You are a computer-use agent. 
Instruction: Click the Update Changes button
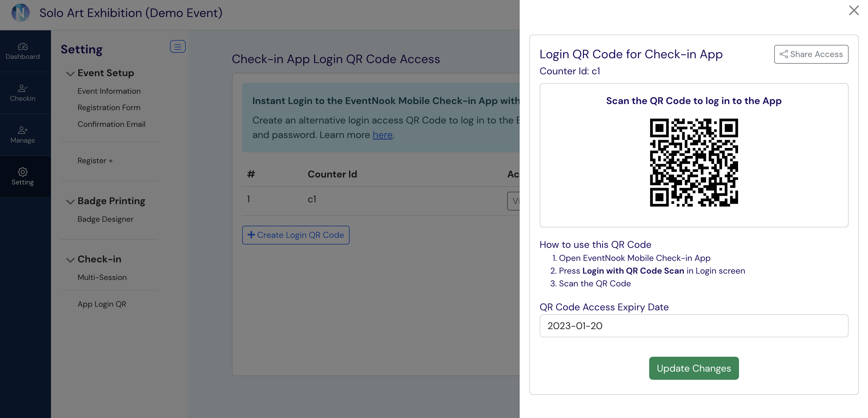pos(693,368)
